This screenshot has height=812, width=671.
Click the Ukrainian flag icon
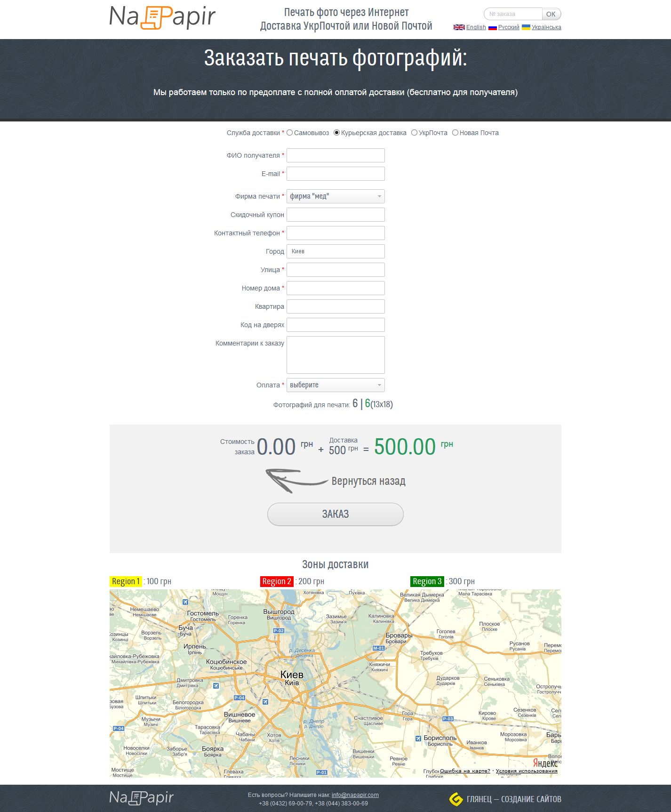tap(526, 27)
